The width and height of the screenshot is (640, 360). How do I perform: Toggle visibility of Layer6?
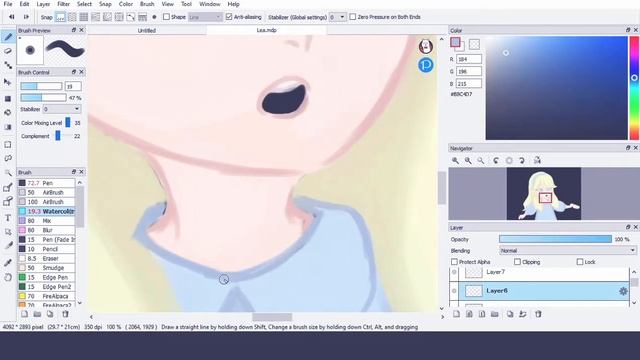tap(454, 291)
